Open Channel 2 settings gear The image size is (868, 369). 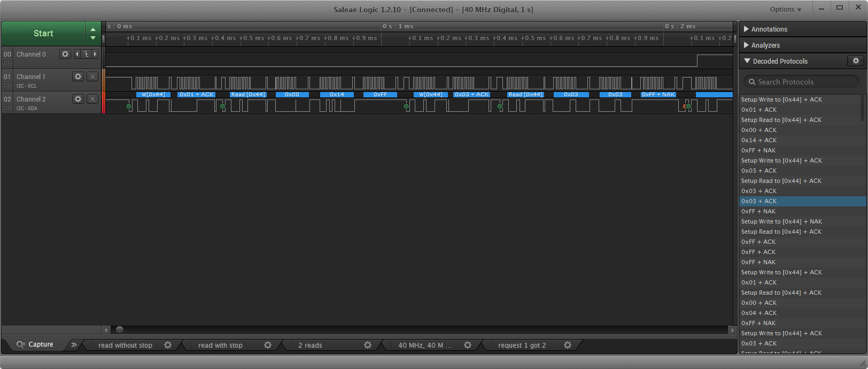(78, 99)
